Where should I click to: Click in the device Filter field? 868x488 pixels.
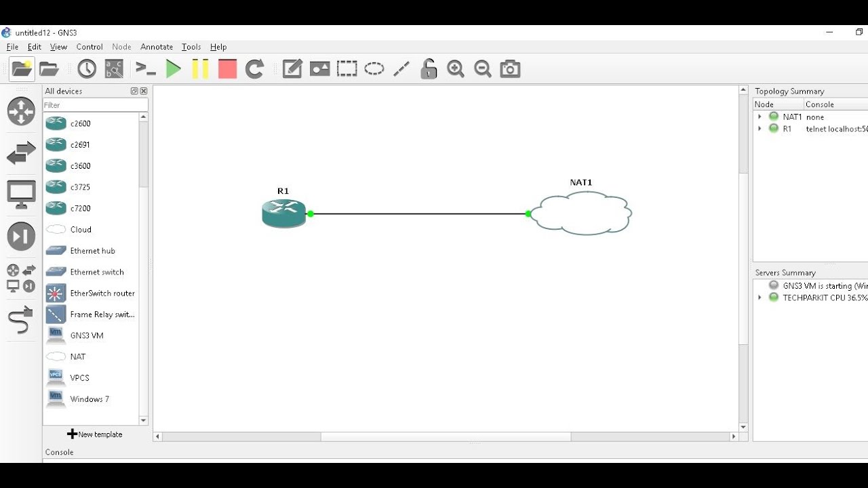(95, 105)
